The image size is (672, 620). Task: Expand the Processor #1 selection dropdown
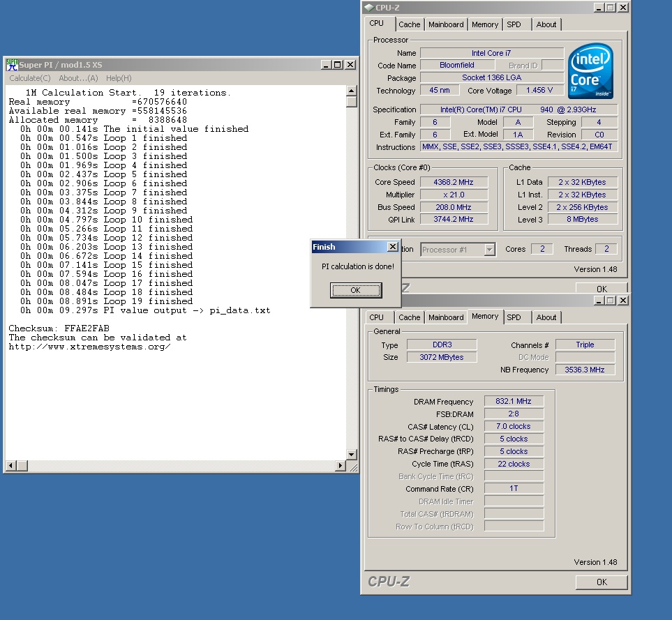click(489, 250)
